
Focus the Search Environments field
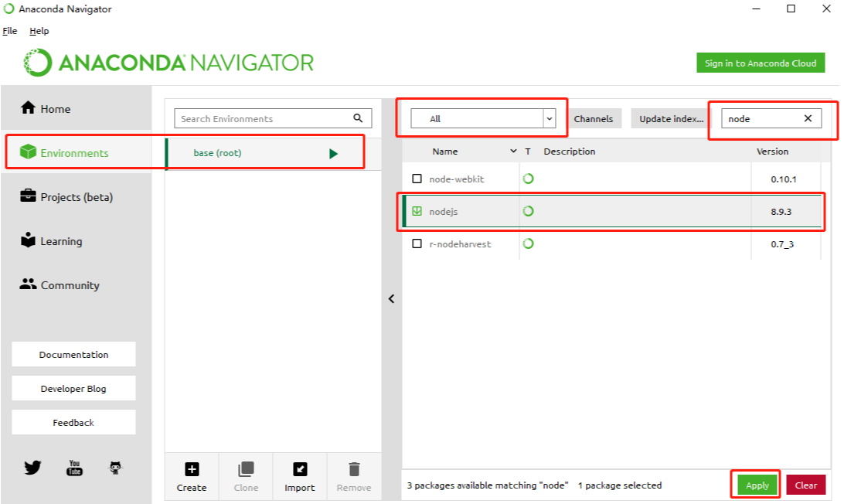pos(273,118)
